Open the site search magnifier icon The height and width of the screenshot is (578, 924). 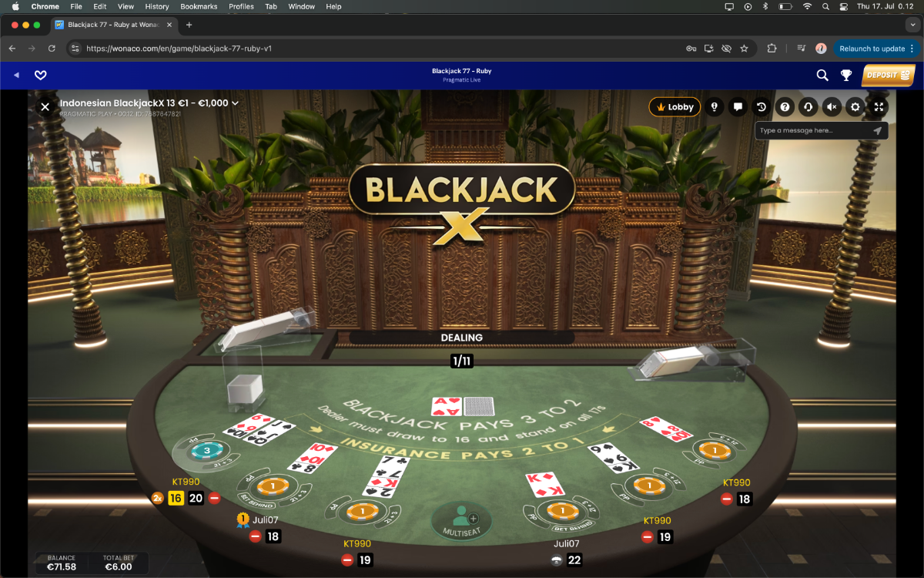[x=822, y=75]
